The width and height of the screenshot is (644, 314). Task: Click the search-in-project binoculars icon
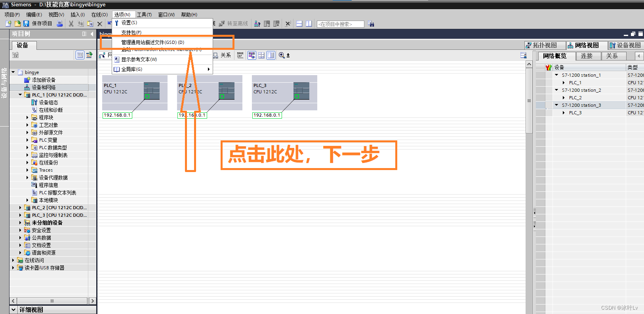coord(371,24)
